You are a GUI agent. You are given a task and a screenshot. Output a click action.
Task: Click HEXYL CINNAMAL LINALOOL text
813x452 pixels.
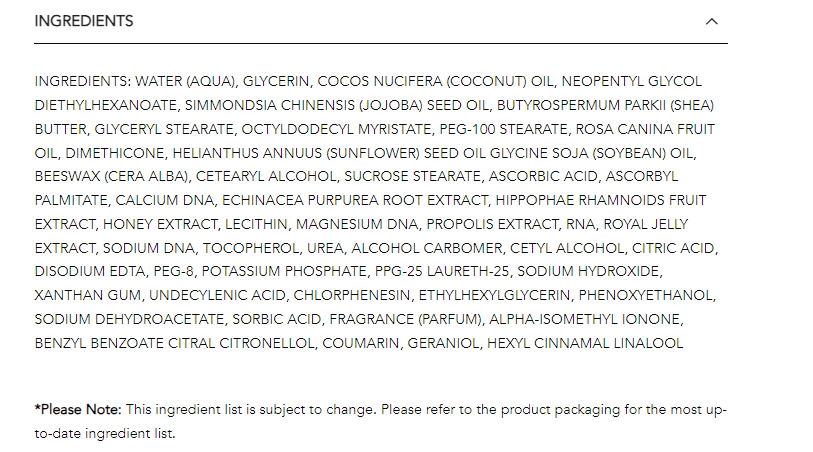tap(585, 343)
